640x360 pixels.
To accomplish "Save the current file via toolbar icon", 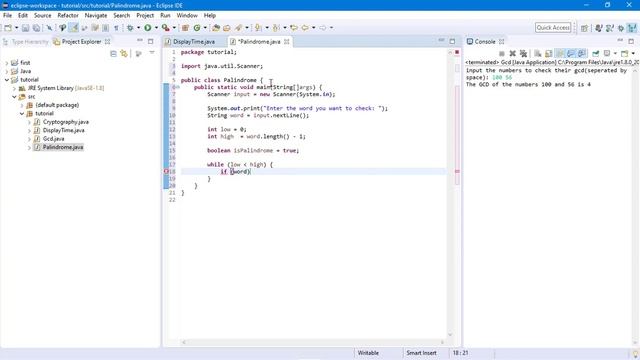I will coord(25,28).
